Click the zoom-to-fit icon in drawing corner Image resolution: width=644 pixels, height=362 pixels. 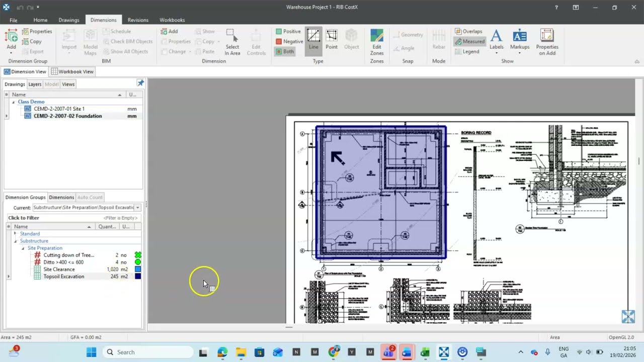coord(628,316)
